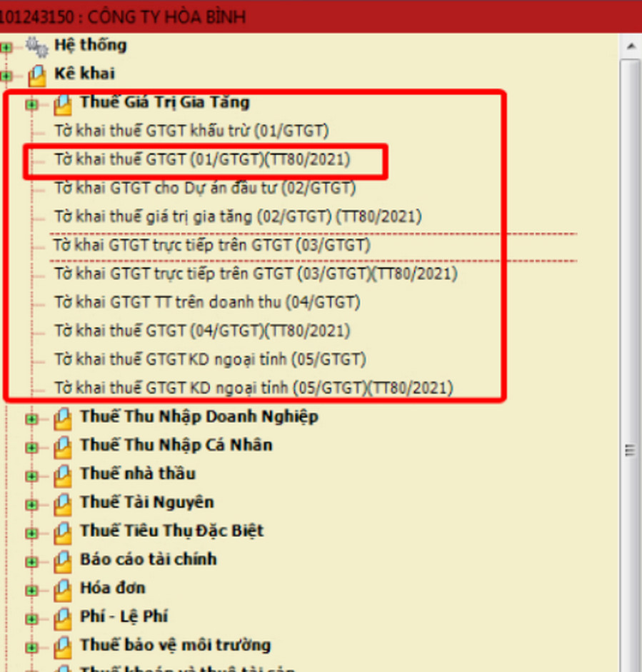
Task: Open Tờ khai thuế giá trị gia tăng (02/GTGT) (TT80/2021)
Action: pos(238,216)
